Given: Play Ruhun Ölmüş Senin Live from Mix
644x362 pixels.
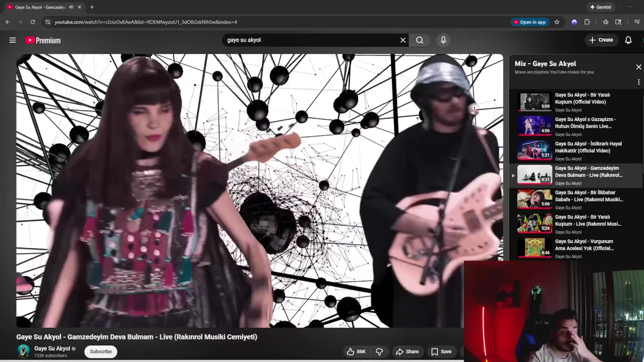Looking at the screenshot, I should [576, 126].
